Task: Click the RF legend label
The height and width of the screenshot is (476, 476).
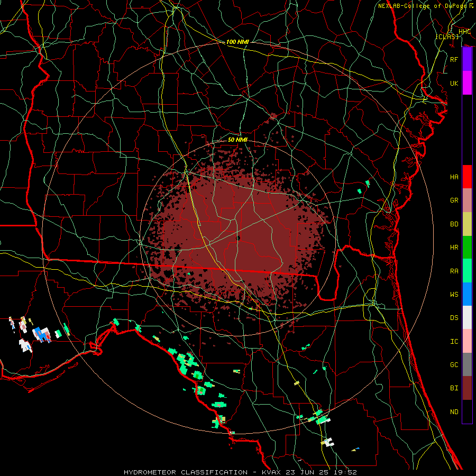Action: 454,59
